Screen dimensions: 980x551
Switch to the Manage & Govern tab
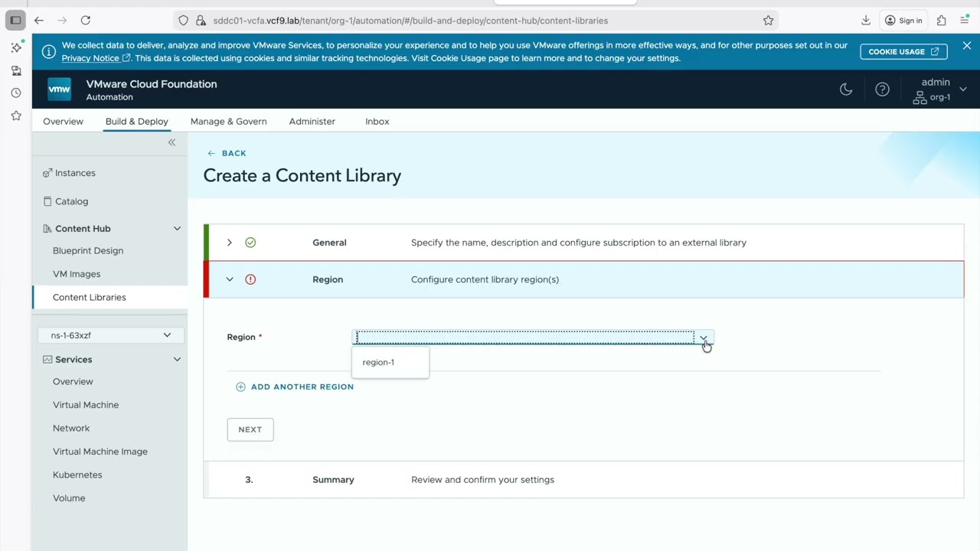click(x=228, y=121)
